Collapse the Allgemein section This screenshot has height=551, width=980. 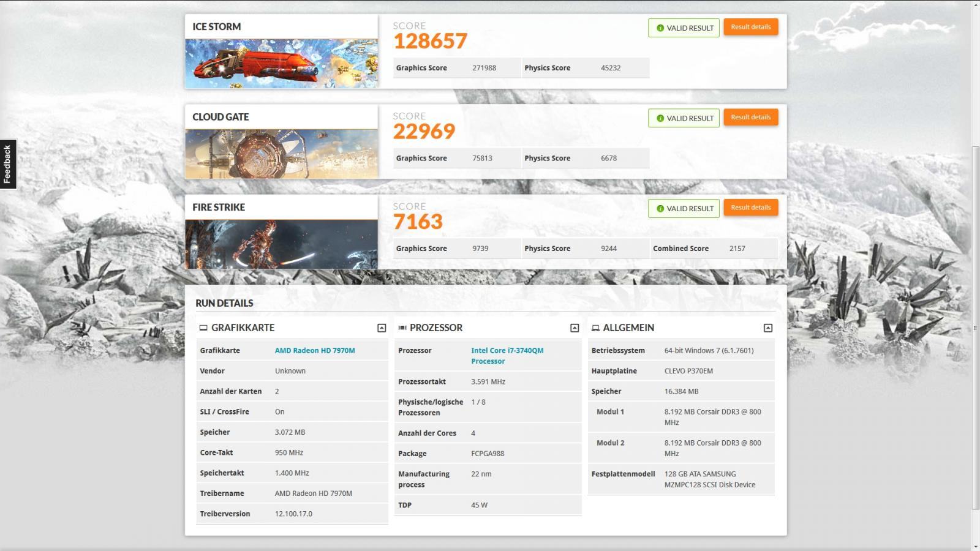[768, 328]
